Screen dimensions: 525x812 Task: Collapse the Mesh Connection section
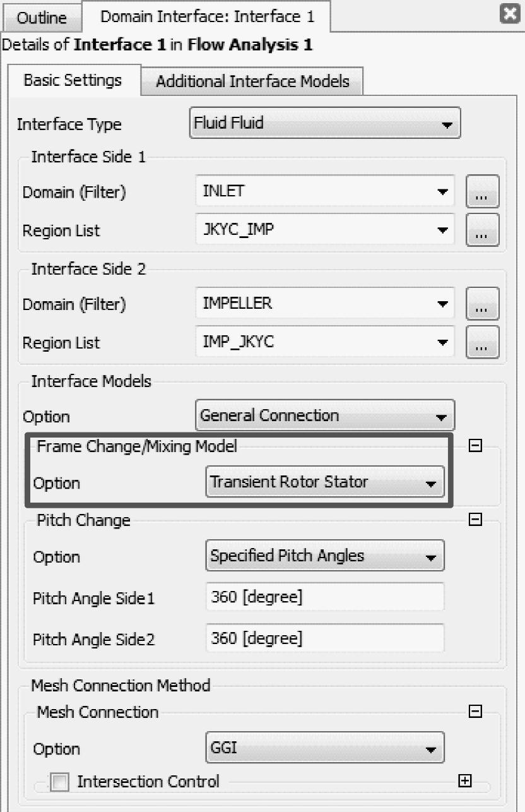(476, 712)
